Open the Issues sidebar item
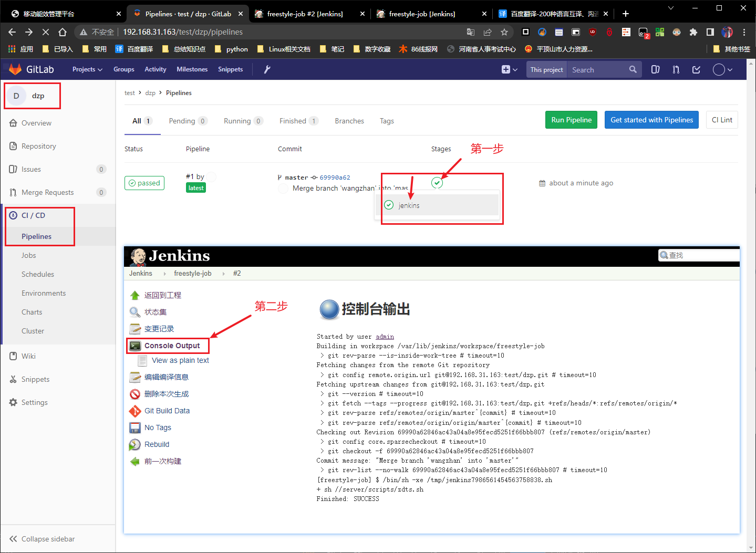The height and width of the screenshot is (553, 756). point(58,169)
